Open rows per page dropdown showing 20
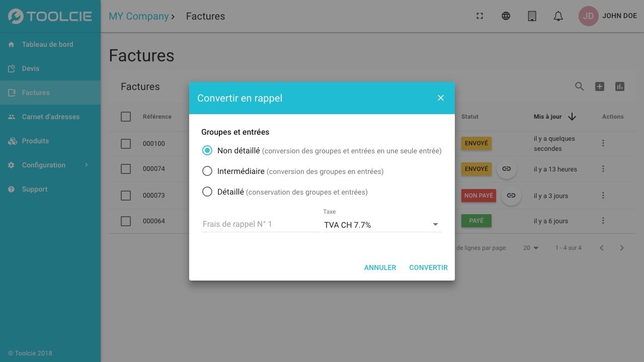The height and width of the screenshot is (362, 644). coord(531,248)
